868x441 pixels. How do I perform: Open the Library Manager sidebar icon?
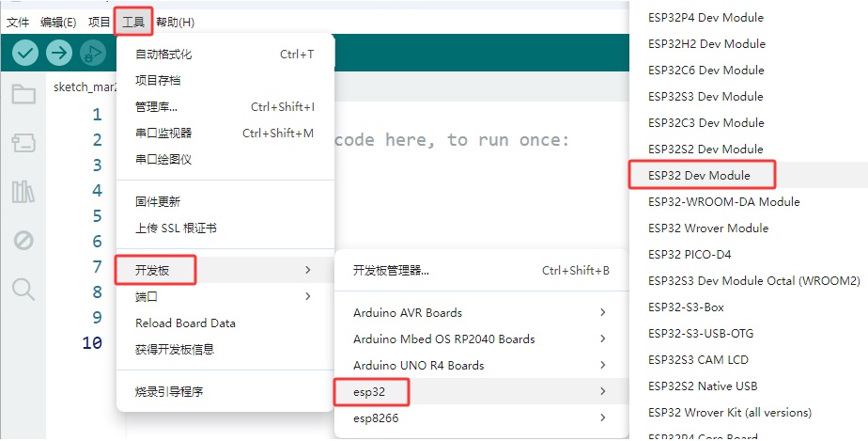pyautogui.click(x=23, y=192)
